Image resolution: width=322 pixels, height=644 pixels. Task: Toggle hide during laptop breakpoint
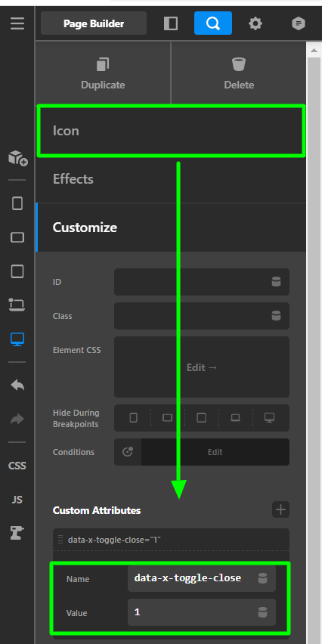click(x=235, y=418)
